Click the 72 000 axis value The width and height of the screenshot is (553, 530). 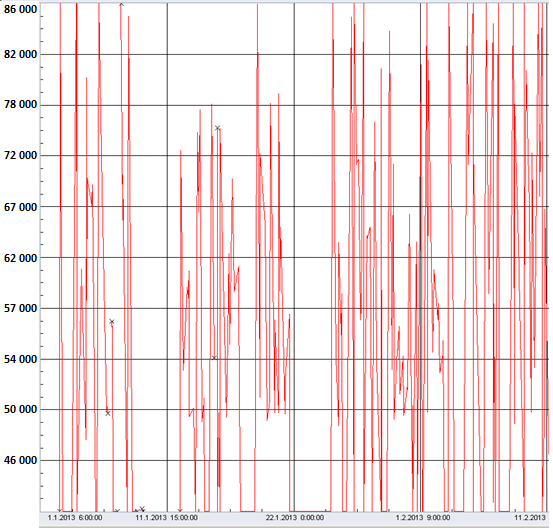click(x=20, y=155)
